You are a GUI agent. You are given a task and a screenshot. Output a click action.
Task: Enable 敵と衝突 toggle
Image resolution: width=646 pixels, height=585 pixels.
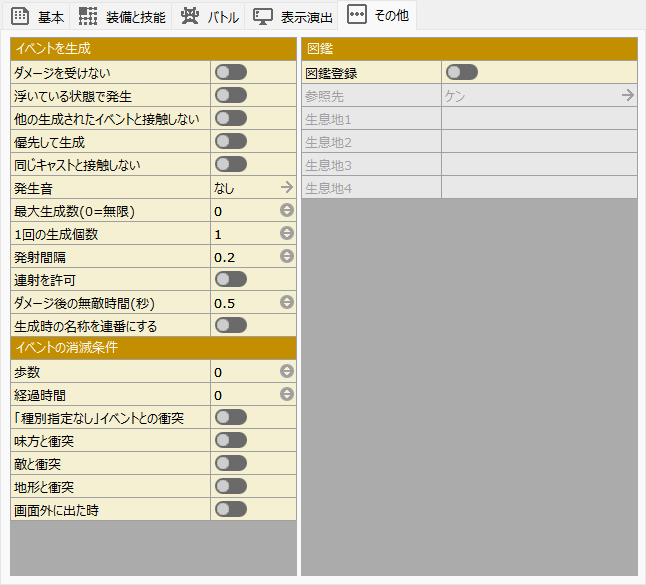pos(231,463)
